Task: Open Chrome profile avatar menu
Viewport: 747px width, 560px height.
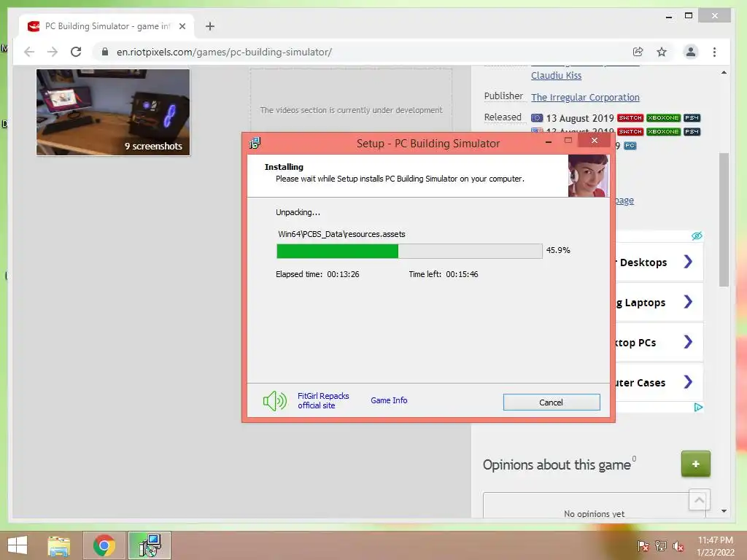Action: tap(690, 52)
